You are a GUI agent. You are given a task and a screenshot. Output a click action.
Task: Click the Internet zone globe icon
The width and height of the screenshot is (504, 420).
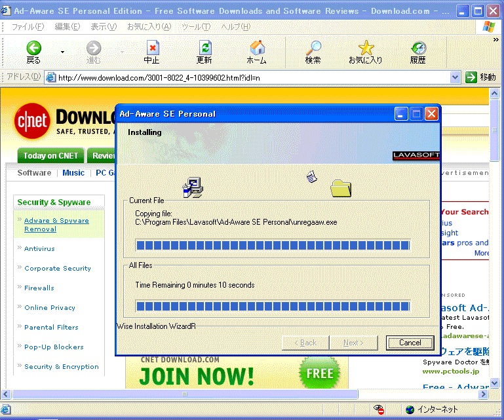410,410
